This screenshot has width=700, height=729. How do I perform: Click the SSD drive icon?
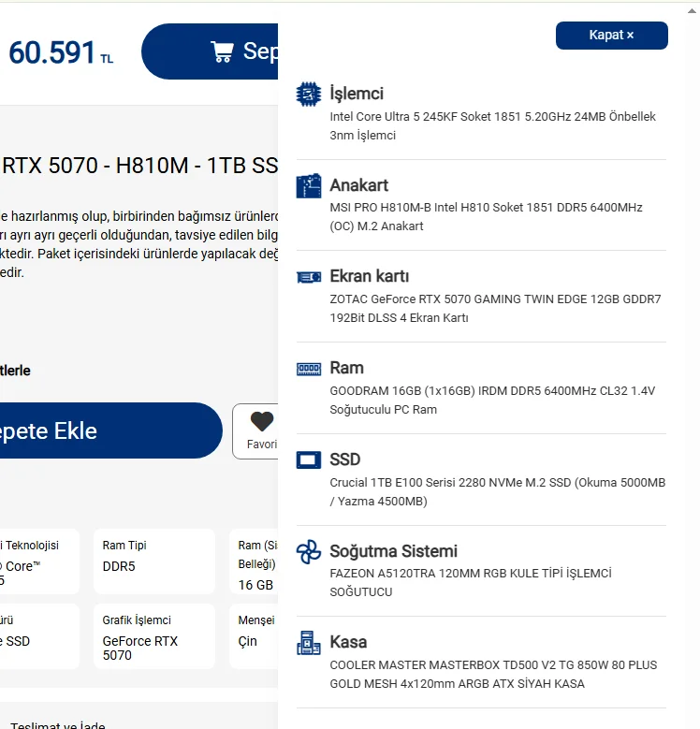[309, 459]
